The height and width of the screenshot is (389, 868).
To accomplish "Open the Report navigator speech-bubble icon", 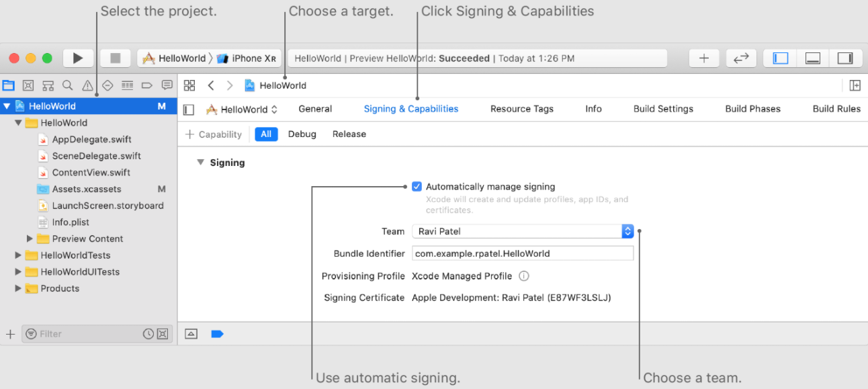I will (167, 85).
